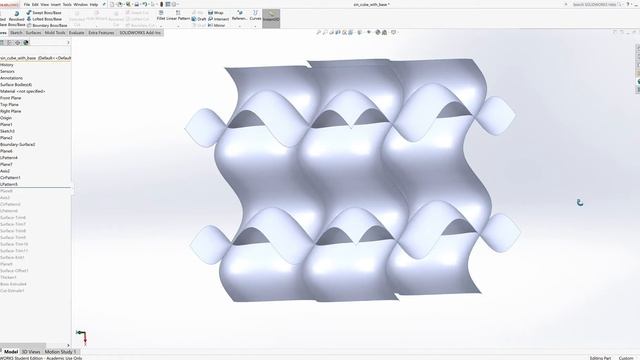Switch to the SOLIDWORKS Add-Ins tab
640x360 pixels.
pos(140,33)
